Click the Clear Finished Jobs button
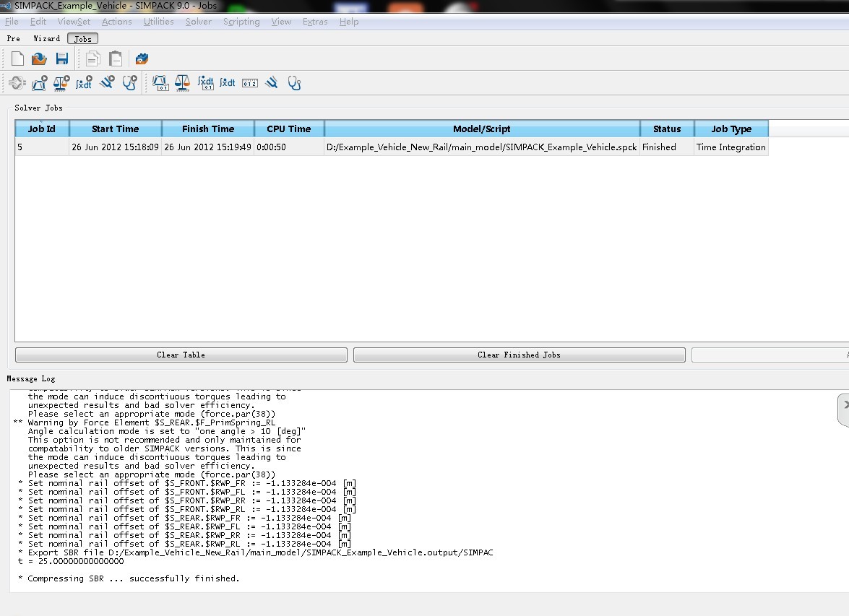 coord(519,355)
